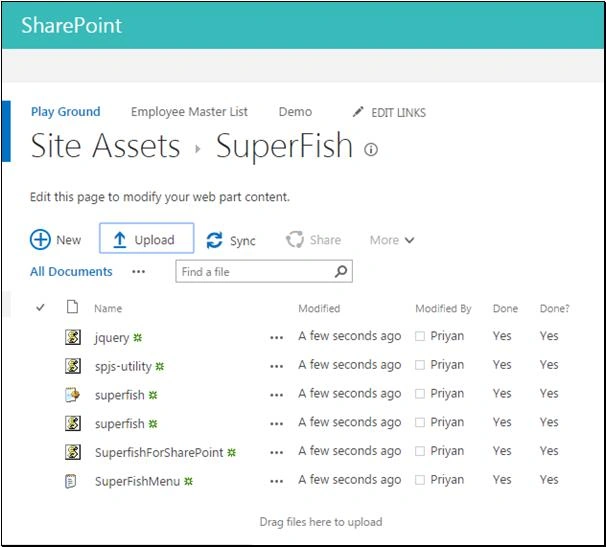
Task: Sort by the Modified By column header
Action: click(x=443, y=308)
